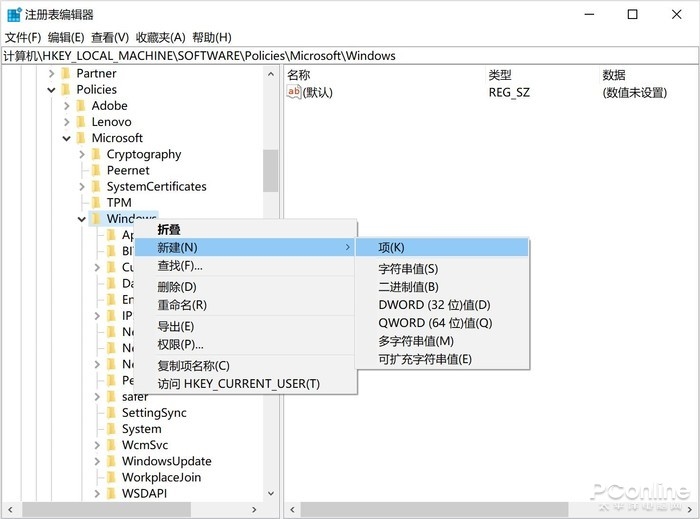Click the 类型 column header
The height and width of the screenshot is (519, 700).
542,75
